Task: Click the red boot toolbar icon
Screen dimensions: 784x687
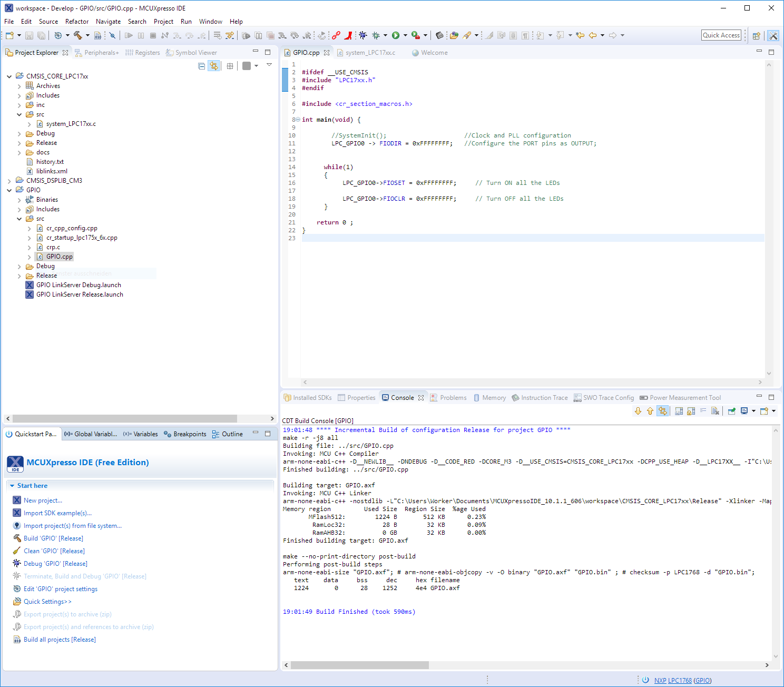Action: point(348,35)
